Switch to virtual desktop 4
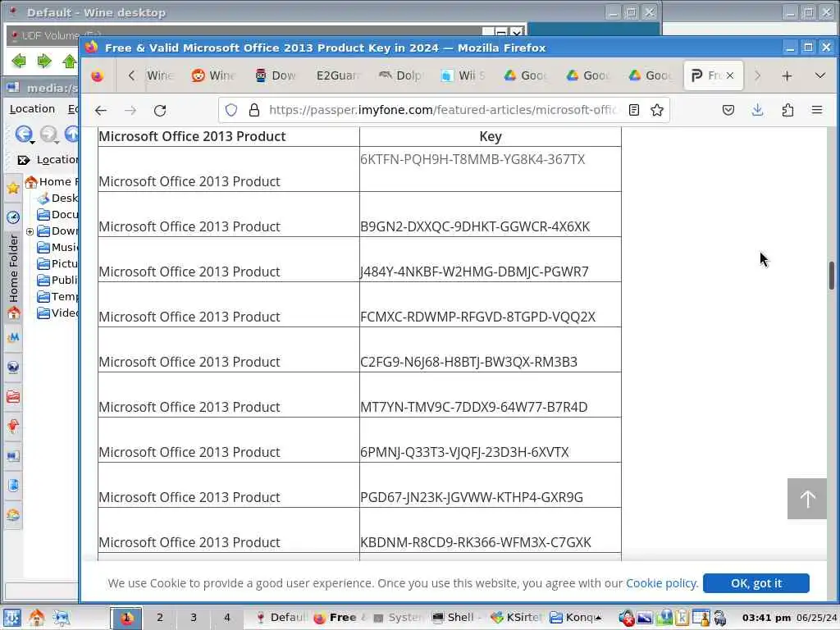The height and width of the screenshot is (630, 840). [227, 618]
